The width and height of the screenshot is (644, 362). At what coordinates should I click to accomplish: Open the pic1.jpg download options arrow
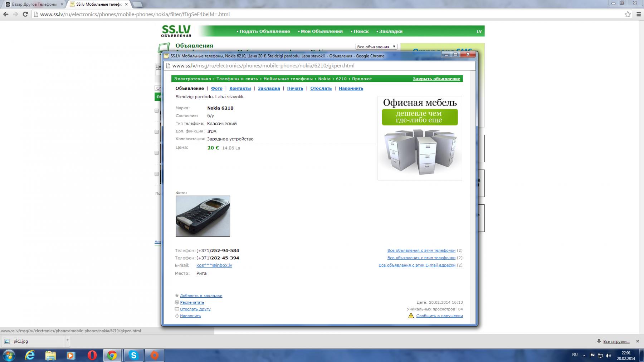point(67,341)
